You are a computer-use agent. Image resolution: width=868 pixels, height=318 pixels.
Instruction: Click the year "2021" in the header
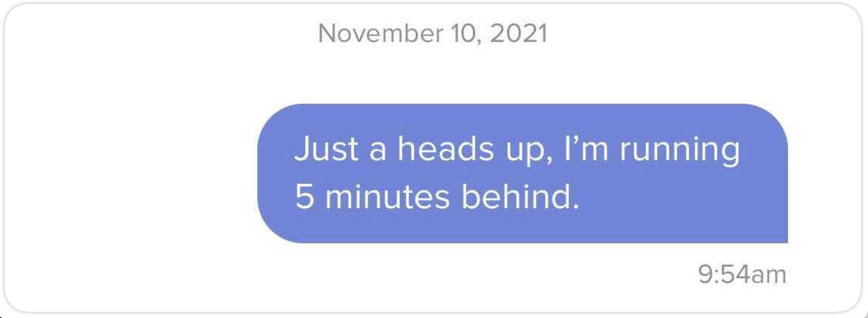coord(519,34)
